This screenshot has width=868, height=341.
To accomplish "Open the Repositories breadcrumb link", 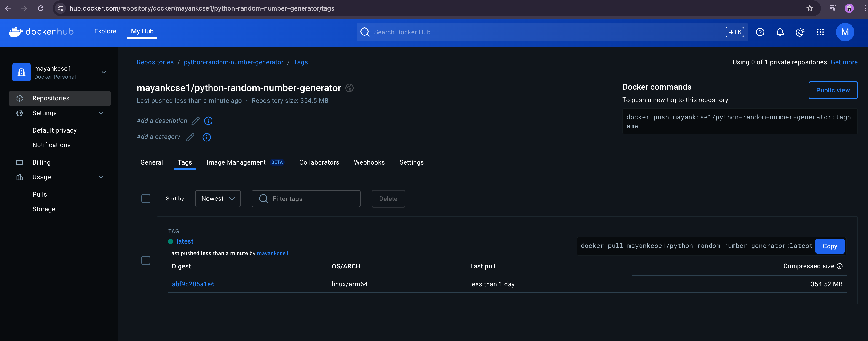I will click(x=155, y=62).
